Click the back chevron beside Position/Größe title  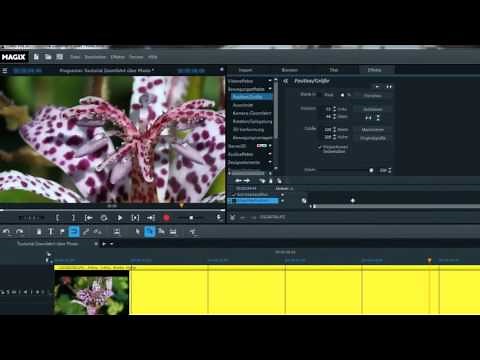coord(286,81)
